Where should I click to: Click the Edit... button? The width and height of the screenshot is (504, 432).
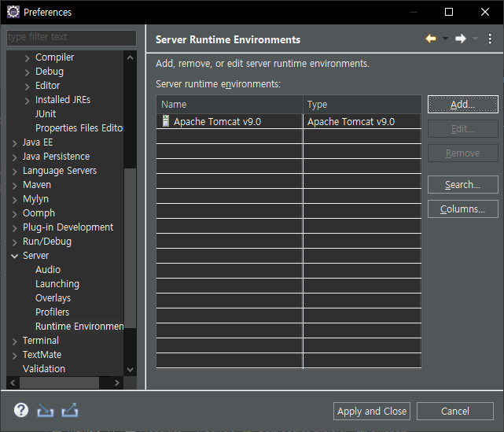(463, 129)
